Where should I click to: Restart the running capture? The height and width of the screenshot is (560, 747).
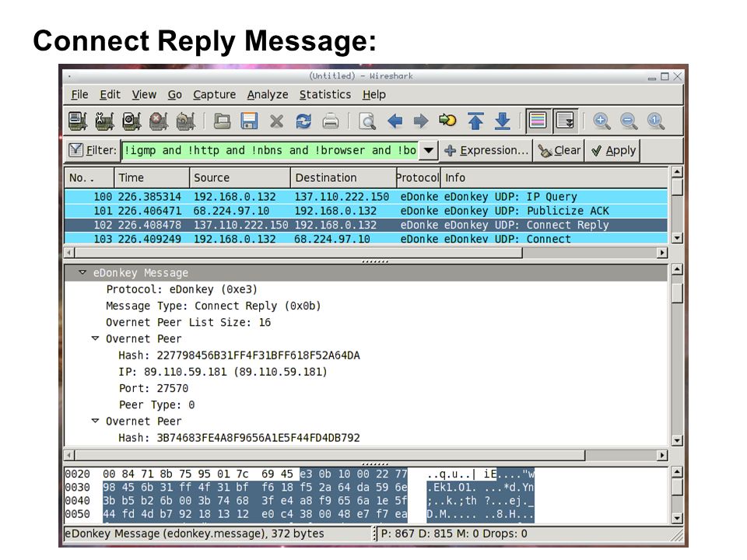[x=186, y=121]
